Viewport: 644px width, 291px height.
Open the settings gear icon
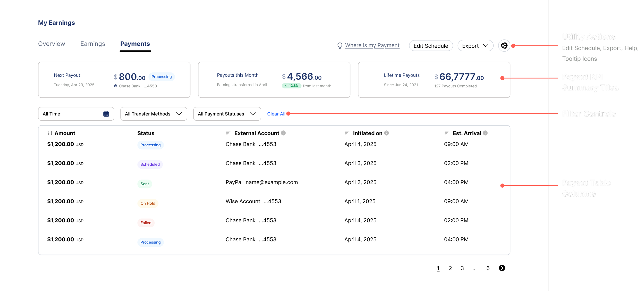tap(504, 46)
